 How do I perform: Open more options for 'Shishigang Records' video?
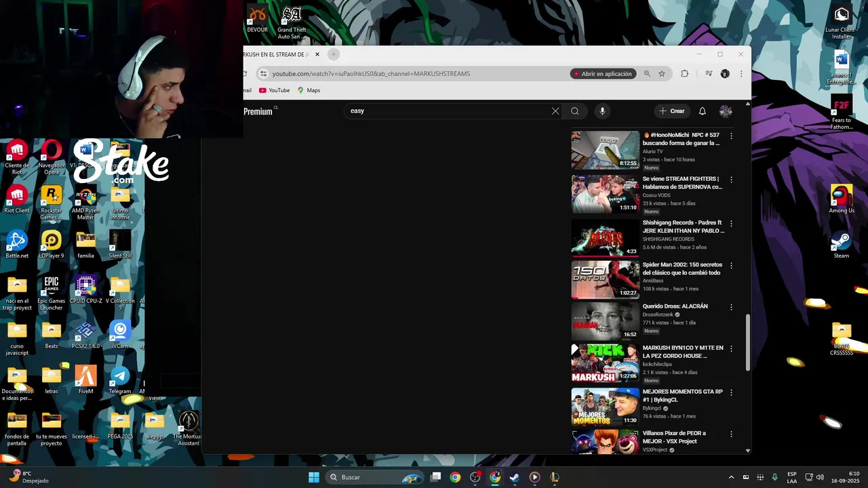(731, 224)
